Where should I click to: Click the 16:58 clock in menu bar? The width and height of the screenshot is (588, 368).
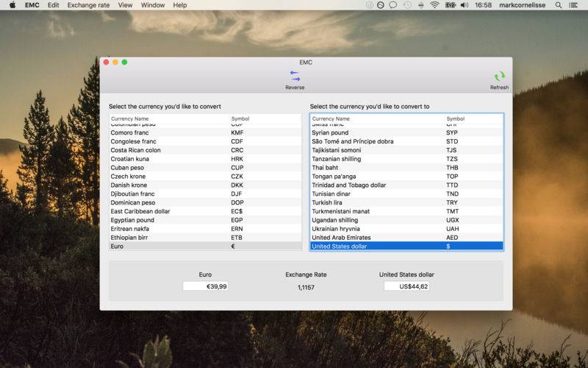pyautogui.click(x=483, y=5)
